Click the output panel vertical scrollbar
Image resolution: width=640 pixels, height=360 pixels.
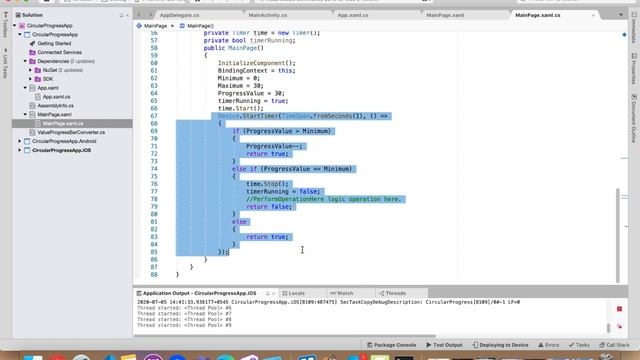(608, 327)
